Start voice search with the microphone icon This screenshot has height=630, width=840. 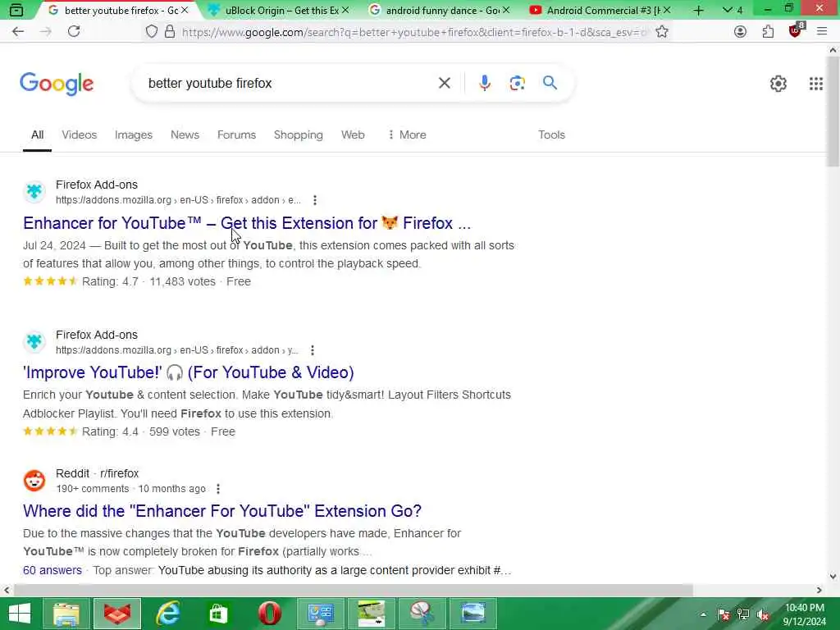[x=484, y=83]
